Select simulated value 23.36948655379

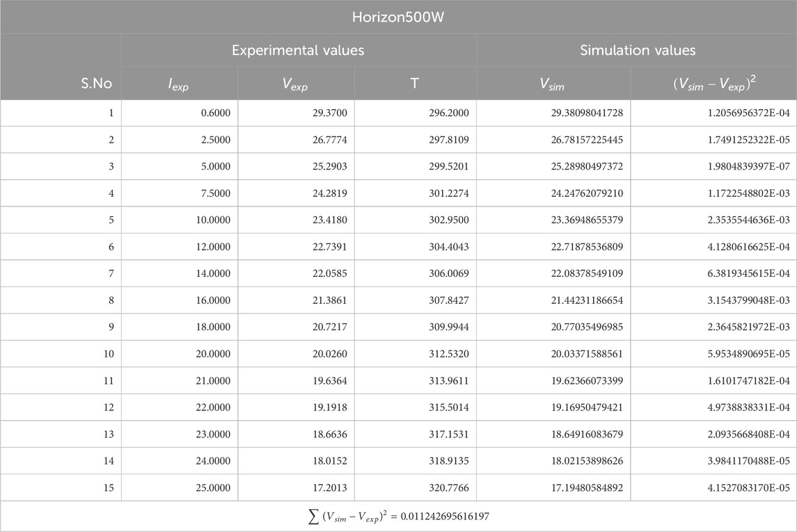[587, 220]
